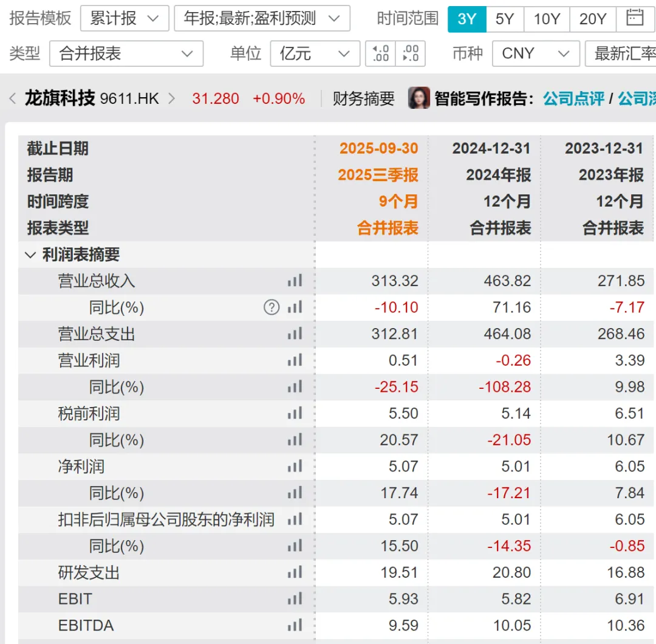This screenshot has height=644, width=656.
Task: Click stock price 31.280
Action: point(216,99)
